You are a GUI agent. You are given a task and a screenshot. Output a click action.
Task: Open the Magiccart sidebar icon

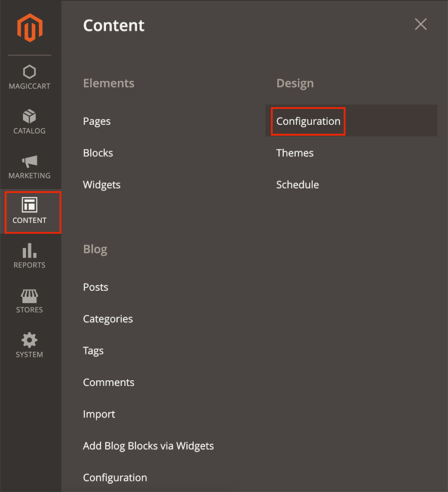point(29,72)
